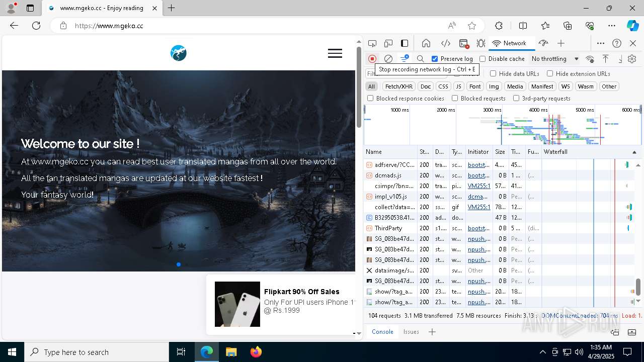The height and width of the screenshot is (362, 644).
Task: Click the Initiator column header
Action: pos(479,152)
